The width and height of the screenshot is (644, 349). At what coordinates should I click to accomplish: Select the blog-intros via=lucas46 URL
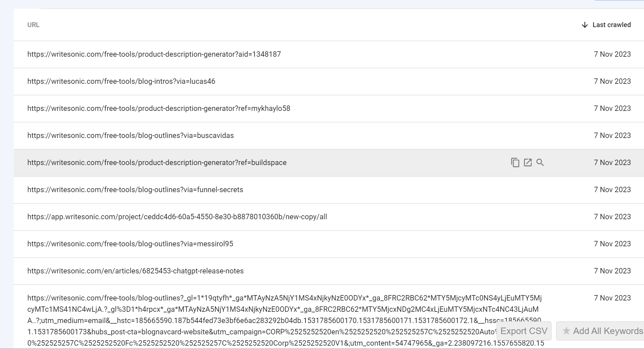121,81
